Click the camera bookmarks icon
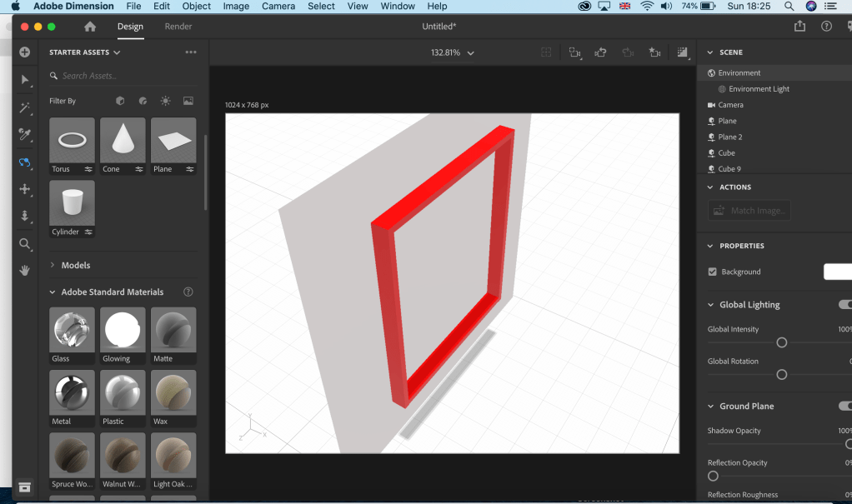This screenshot has height=504, width=852. [x=655, y=52]
